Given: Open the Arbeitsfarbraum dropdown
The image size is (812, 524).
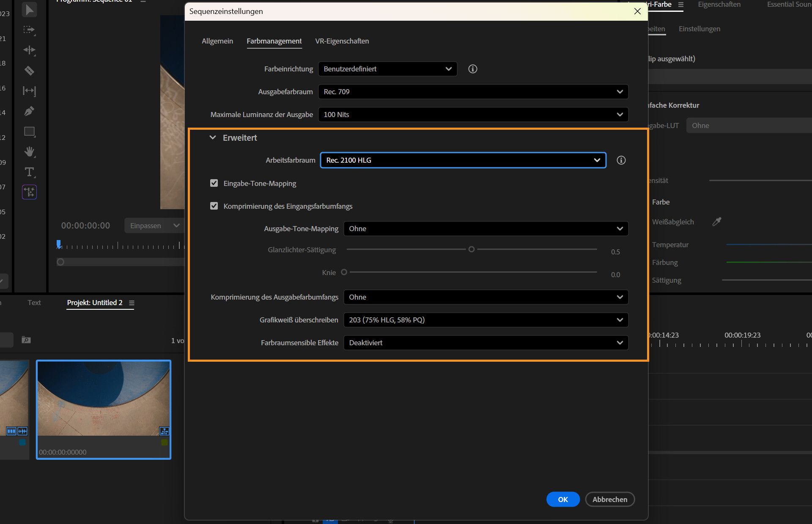Looking at the screenshot, I should pyautogui.click(x=463, y=160).
